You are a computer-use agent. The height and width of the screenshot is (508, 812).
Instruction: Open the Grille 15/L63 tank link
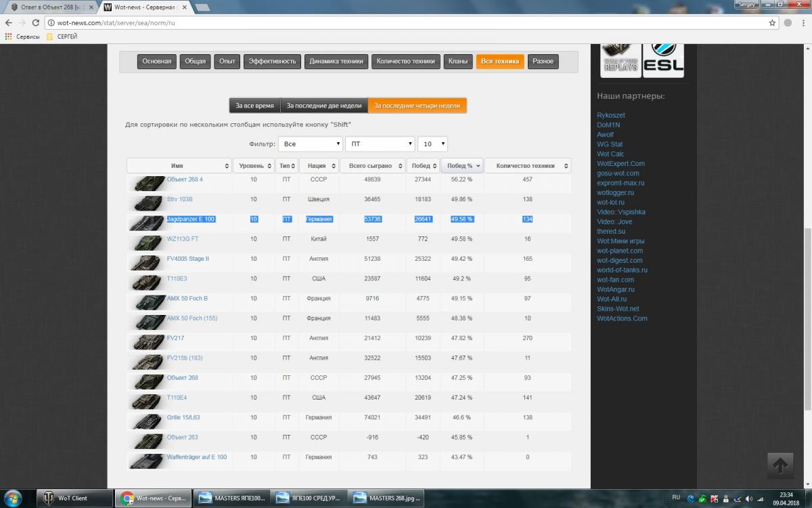pos(183,417)
